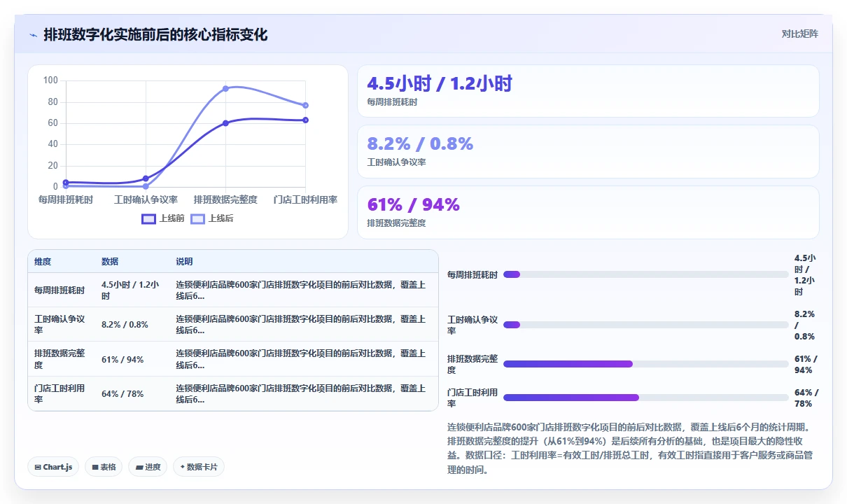Click the title 排班数字化实施前后的核心指标变化
Screen dimensions: 847x504
pyautogui.click(x=155, y=34)
